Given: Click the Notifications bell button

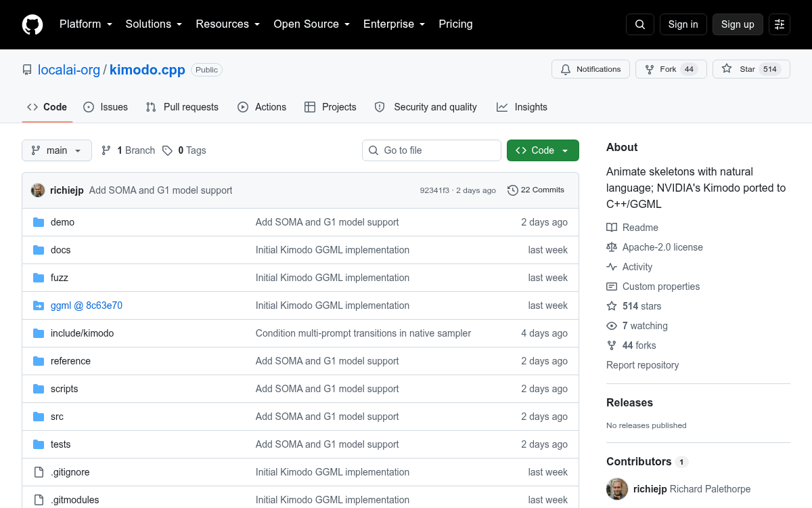Looking at the screenshot, I should [591, 69].
